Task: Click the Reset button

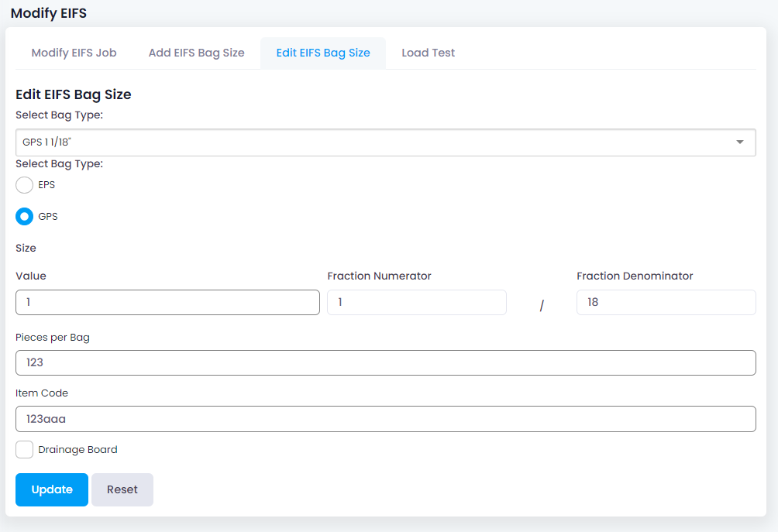Action: click(122, 489)
